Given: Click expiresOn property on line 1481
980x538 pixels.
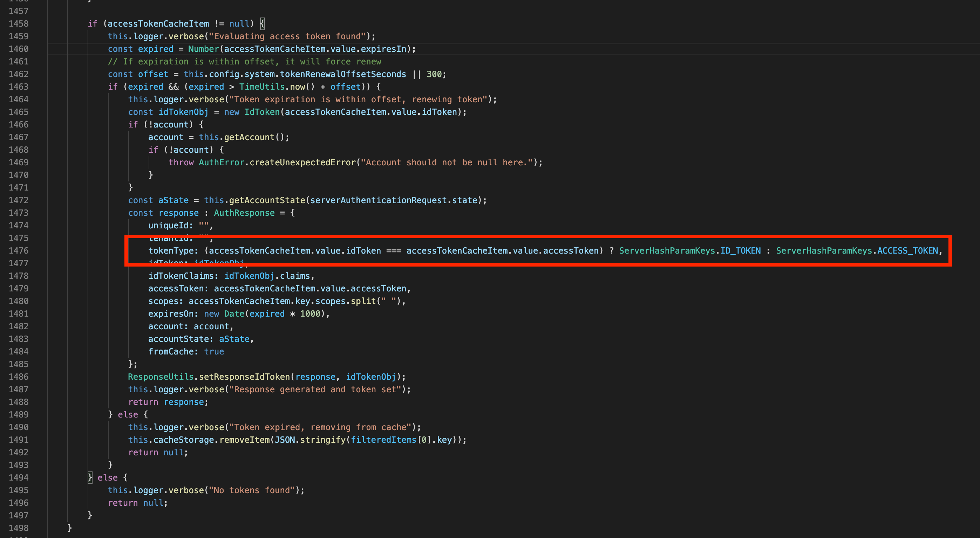Looking at the screenshot, I should pos(172,314).
